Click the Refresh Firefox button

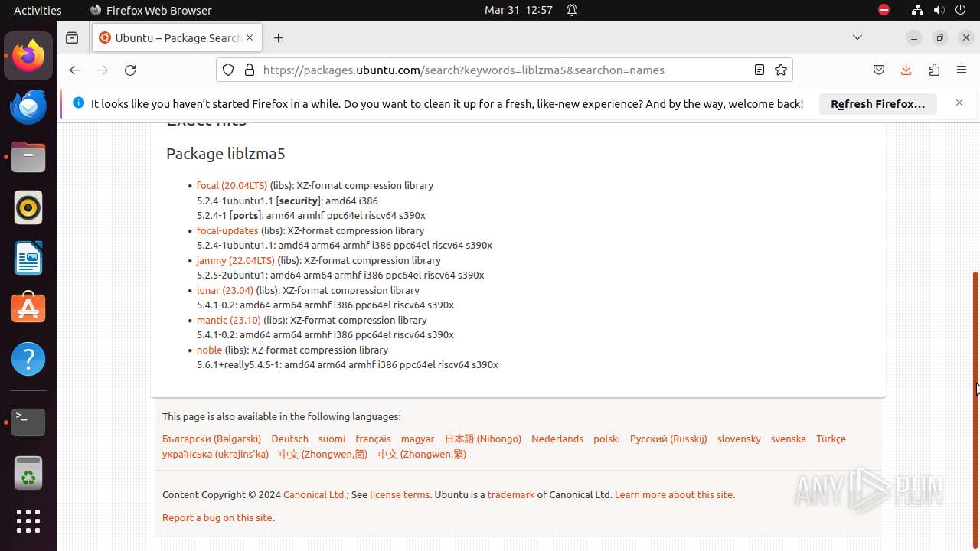click(878, 103)
